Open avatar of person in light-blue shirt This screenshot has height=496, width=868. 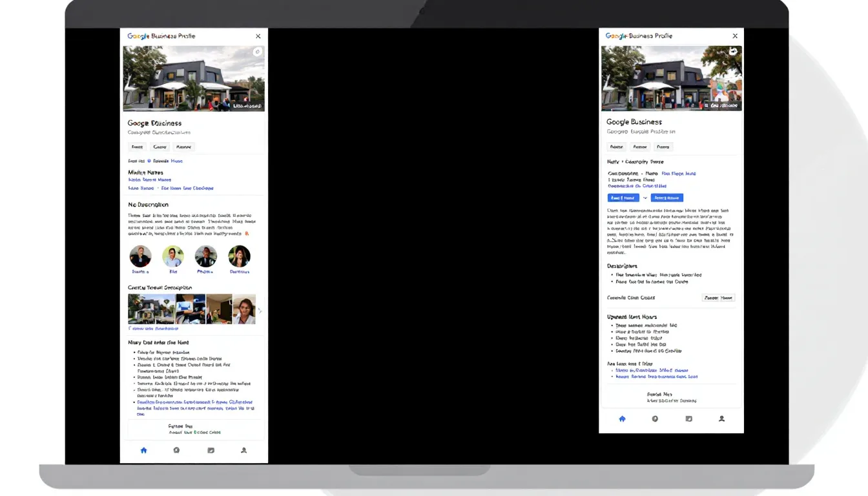[173, 256]
